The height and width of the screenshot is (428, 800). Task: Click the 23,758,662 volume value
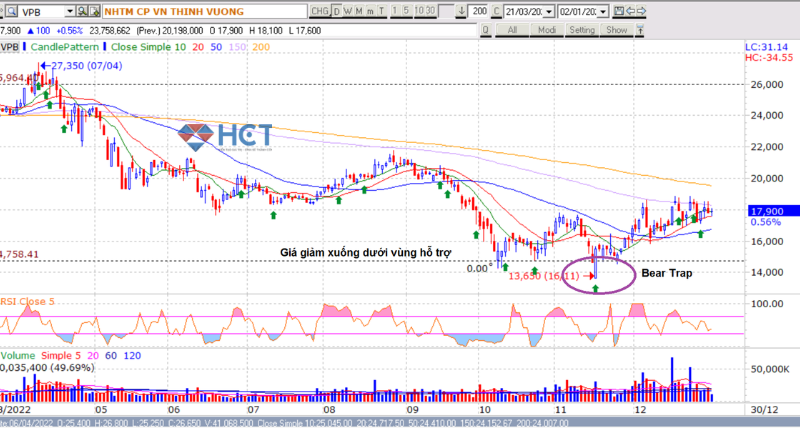click(112, 31)
